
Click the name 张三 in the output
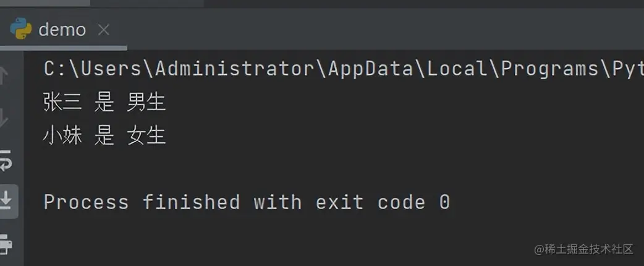62,102
